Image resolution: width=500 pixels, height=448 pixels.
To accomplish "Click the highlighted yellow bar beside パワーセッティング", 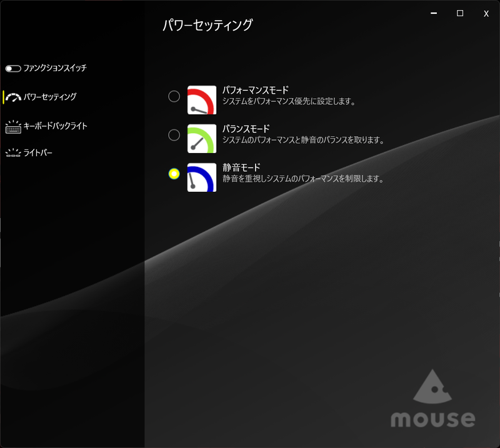I will 2,96.
